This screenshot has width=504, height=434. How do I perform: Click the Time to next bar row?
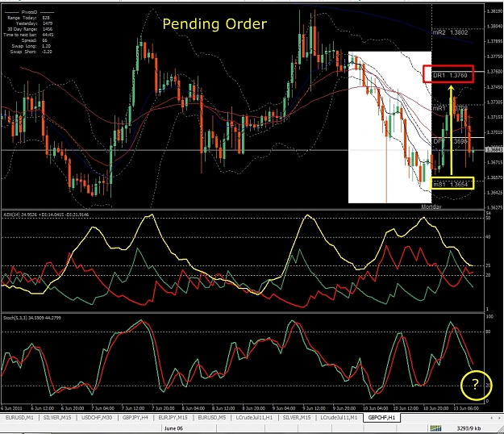click(x=28, y=35)
